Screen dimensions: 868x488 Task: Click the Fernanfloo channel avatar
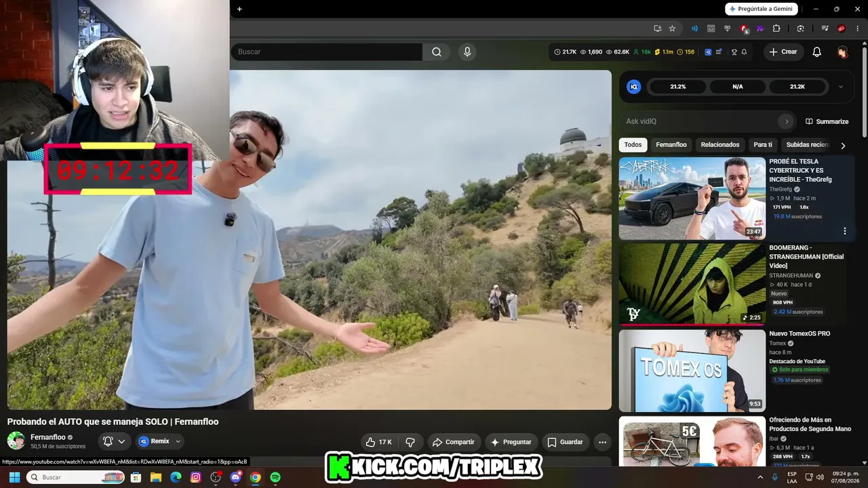coord(16,441)
